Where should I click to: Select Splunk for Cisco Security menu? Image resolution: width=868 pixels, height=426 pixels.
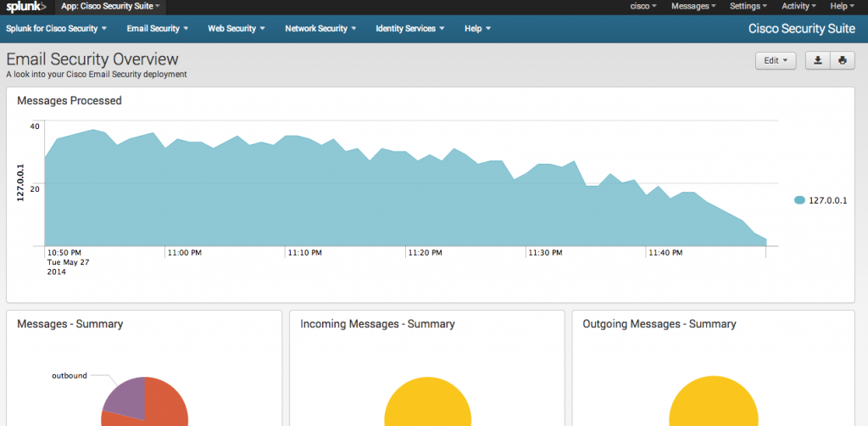pyautogui.click(x=56, y=29)
